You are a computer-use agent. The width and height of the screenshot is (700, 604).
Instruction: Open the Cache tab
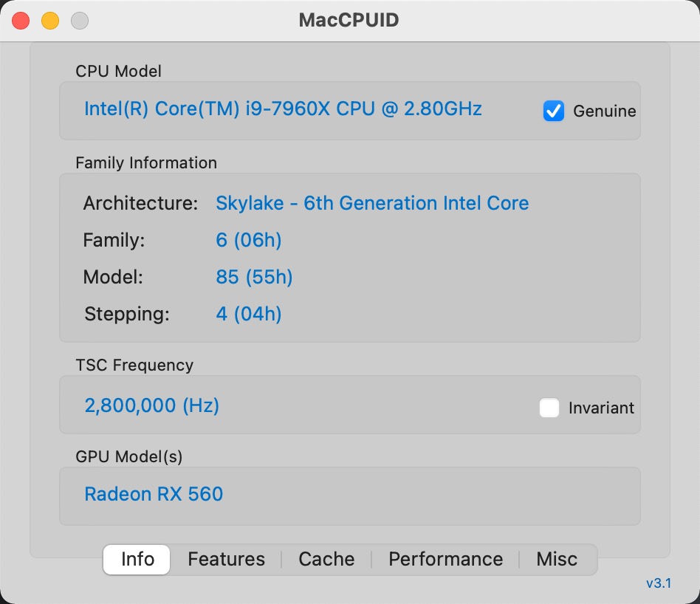pos(326,559)
